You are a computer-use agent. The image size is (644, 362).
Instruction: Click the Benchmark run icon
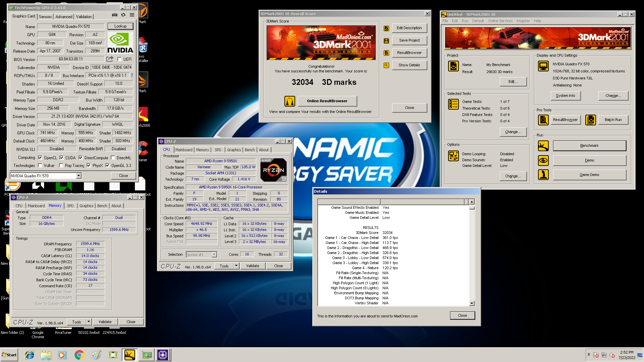pos(543,146)
